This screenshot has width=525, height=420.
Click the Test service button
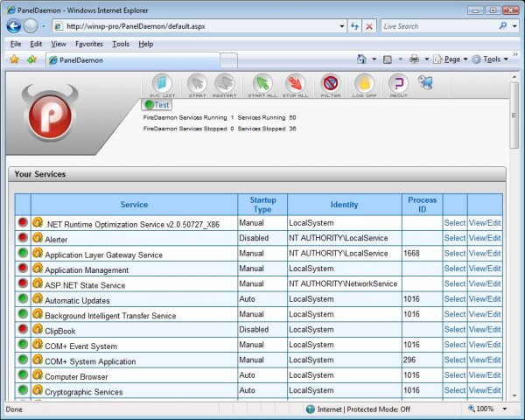click(x=157, y=105)
